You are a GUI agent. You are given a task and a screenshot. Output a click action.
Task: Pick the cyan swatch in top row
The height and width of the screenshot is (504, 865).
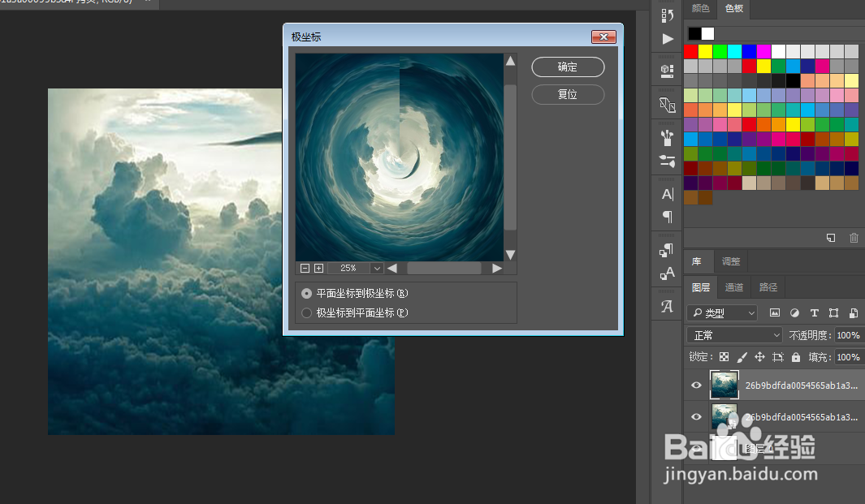[735, 52]
